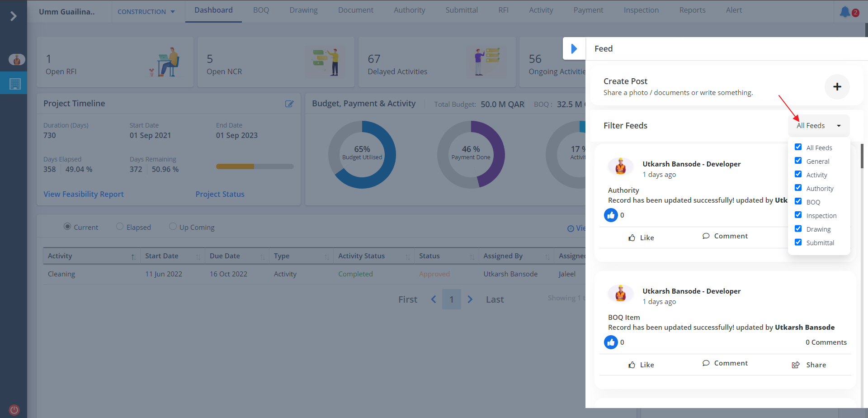Go to next page in pagination
The width and height of the screenshot is (868, 418).
click(x=470, y=299)
